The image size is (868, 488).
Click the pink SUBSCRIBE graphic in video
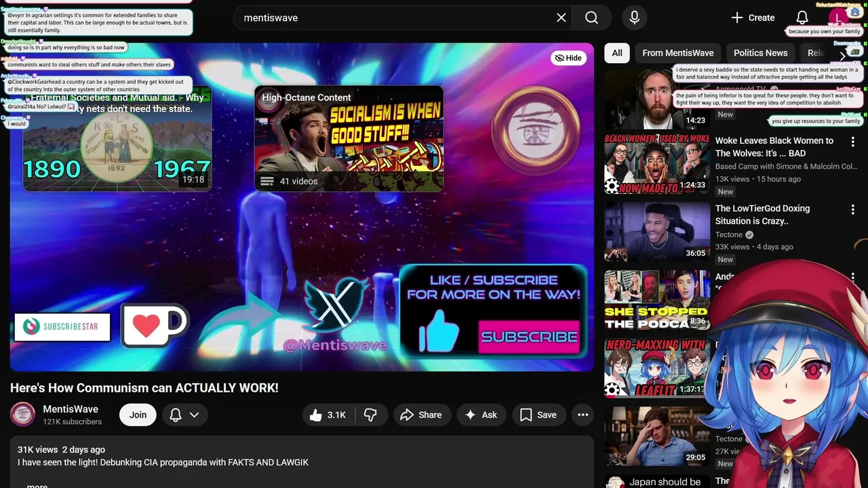pos(529,337)
